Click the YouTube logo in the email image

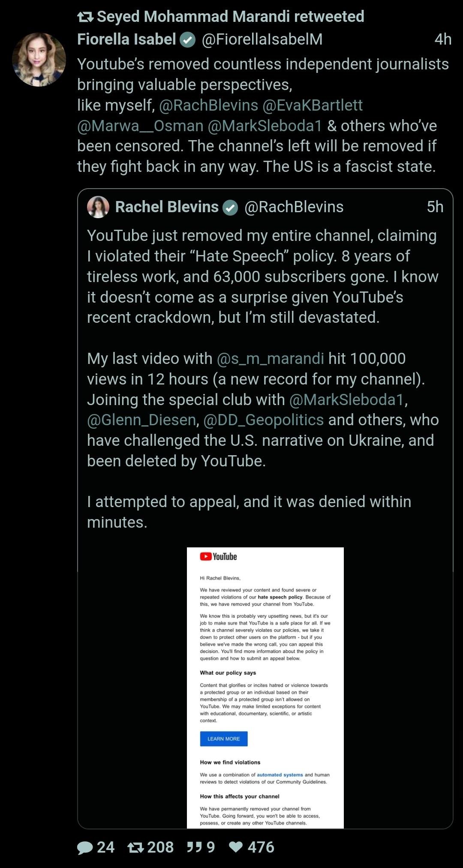(x=218, y=556)
